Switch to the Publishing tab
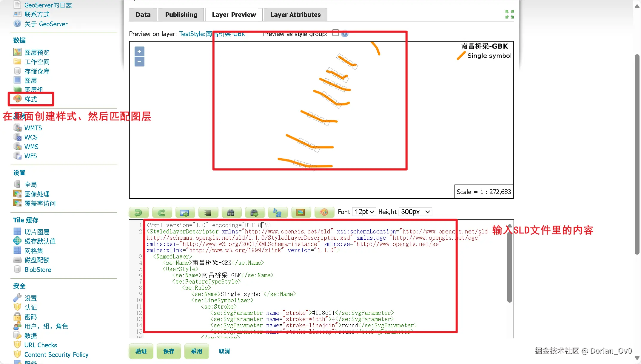Image resolution: width=641 pixels, height=364 pixels. coord(181,15)
